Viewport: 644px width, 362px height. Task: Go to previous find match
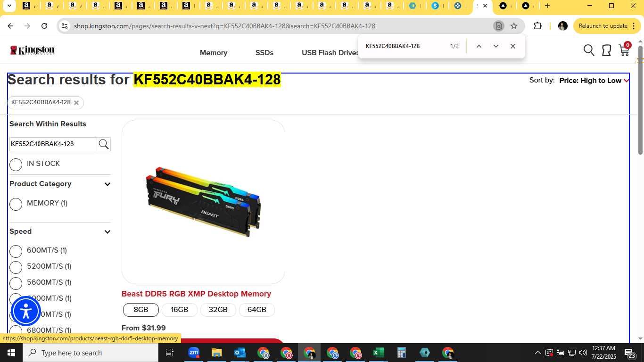click(479, 46)
